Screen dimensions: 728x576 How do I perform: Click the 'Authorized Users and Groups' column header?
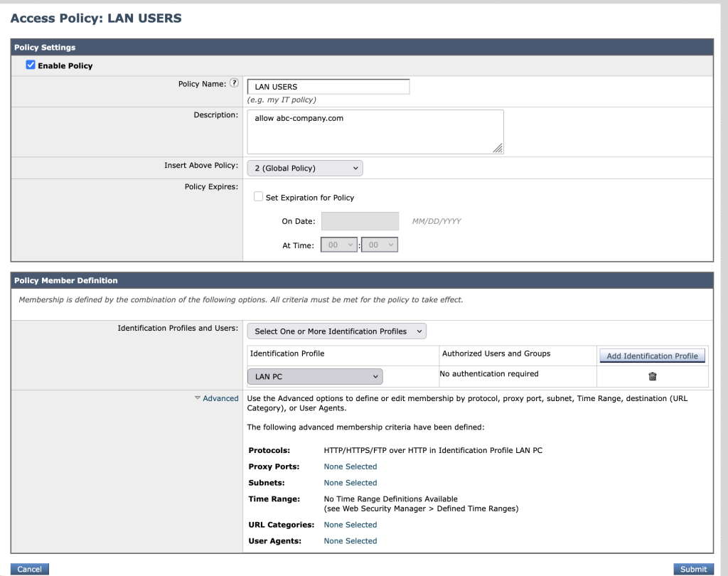coord(496,353)
